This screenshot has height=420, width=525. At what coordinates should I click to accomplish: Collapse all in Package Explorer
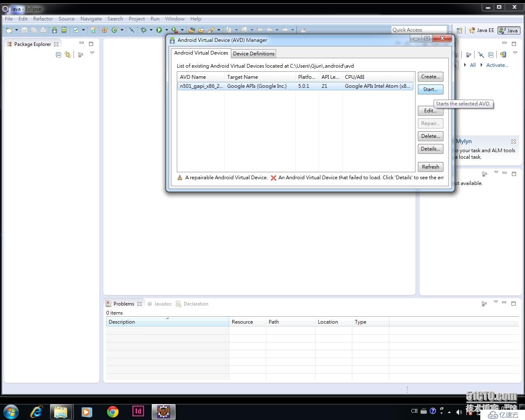coord(58,55)
